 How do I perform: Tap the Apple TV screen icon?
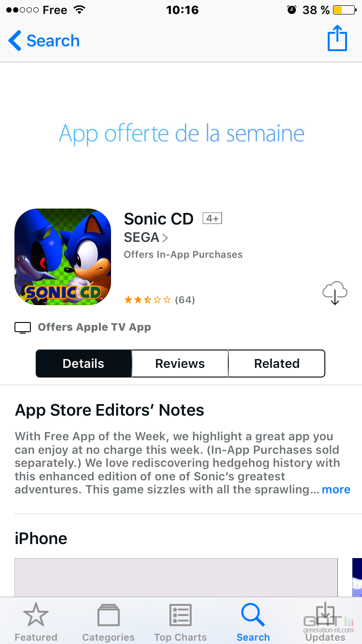(23, 328)
